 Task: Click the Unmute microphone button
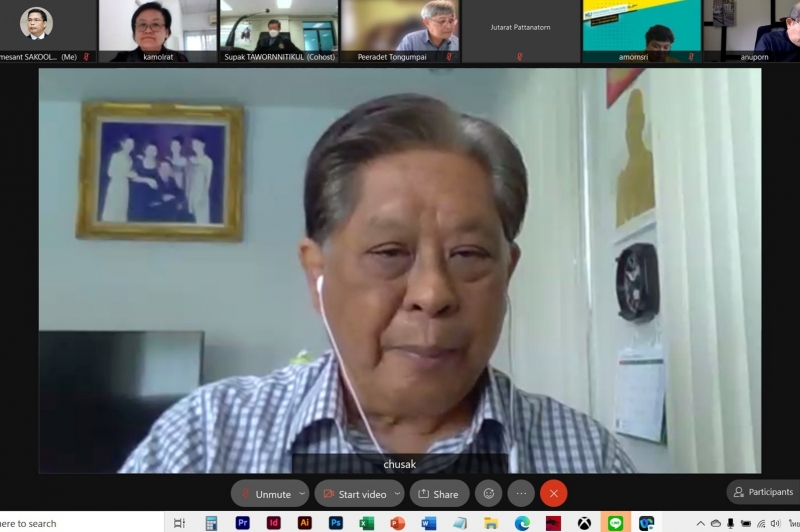click(x=264, y=493)
